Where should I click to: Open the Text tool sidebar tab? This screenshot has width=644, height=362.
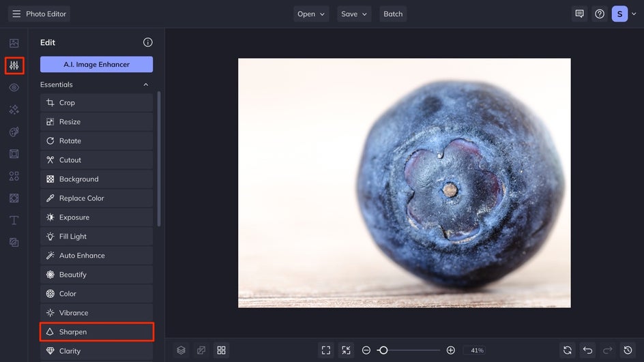click(x=14, y=220)
